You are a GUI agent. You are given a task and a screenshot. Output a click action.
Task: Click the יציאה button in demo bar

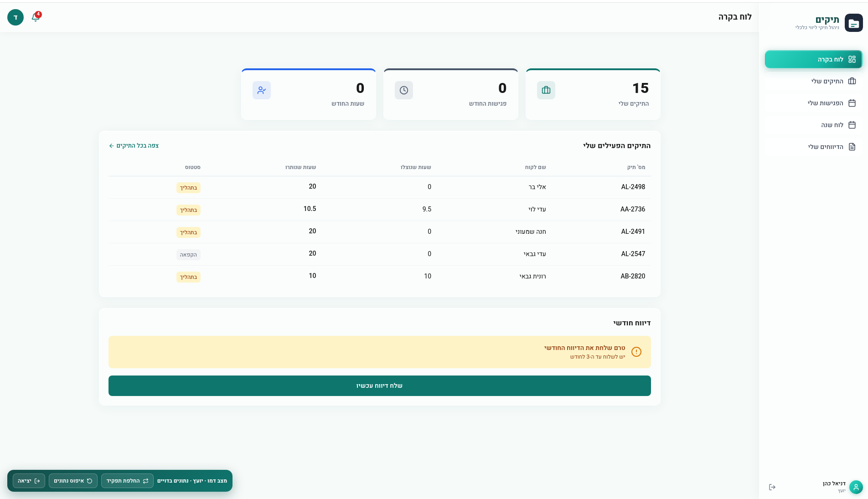pos(29,481)
